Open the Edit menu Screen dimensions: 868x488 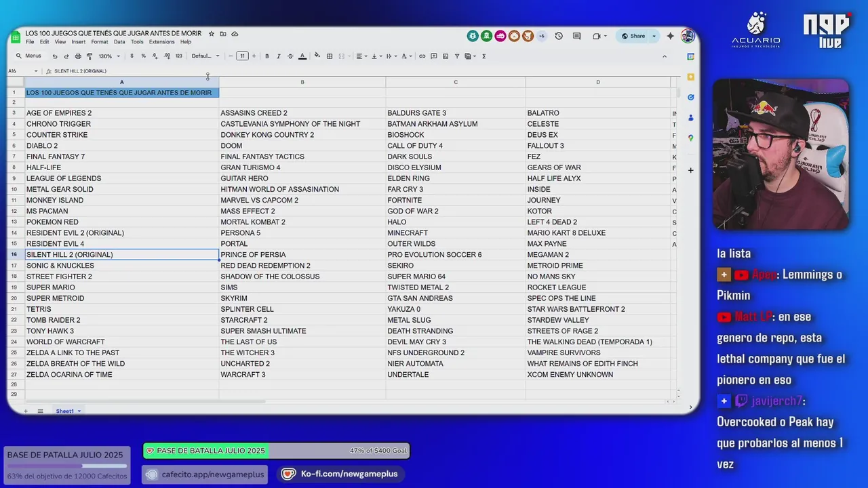click(44, 42)
